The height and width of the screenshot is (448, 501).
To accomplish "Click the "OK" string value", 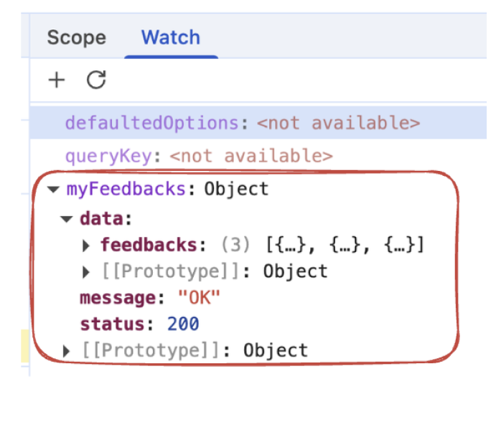I will [x=198, y=298].
